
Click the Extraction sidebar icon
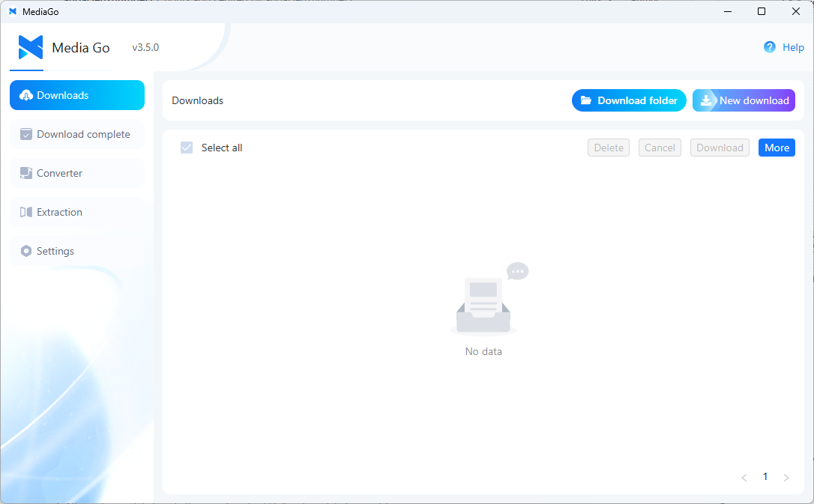click(x=26, y=212)
